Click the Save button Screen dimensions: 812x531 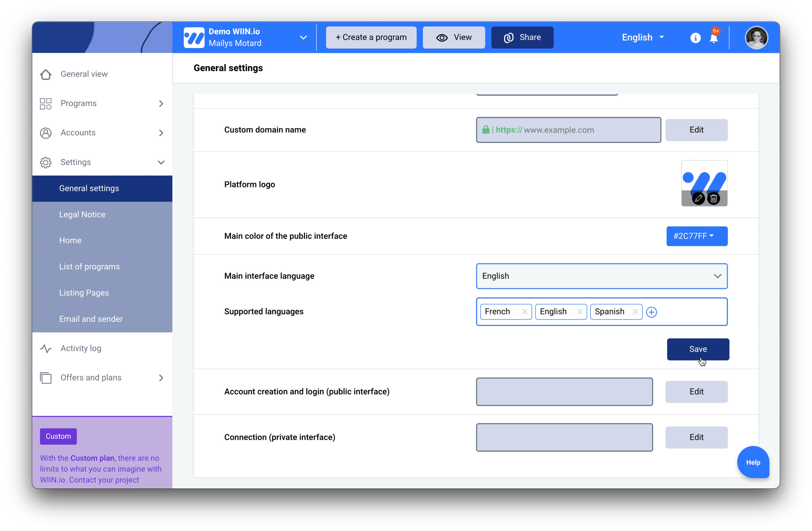698,349
